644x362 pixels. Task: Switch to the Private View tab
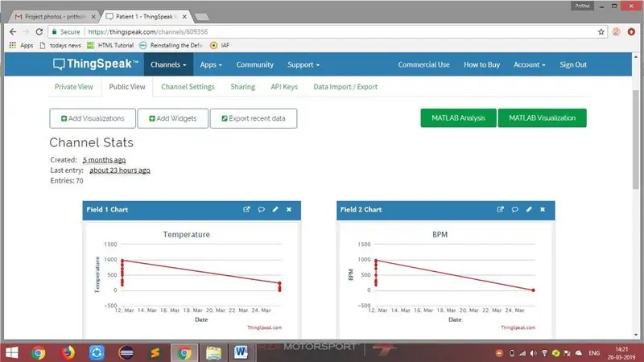(x=74, y=87)
